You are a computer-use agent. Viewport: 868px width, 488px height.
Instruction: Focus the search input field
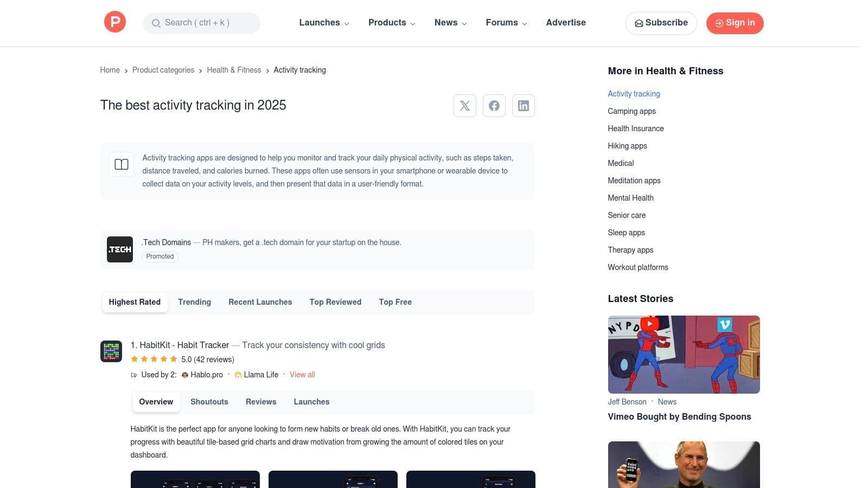pyautogui.click(x=206, y=23)
